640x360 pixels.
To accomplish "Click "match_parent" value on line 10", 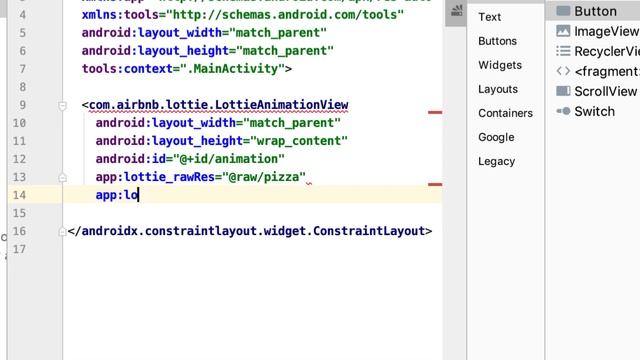I will click(291, 123).
